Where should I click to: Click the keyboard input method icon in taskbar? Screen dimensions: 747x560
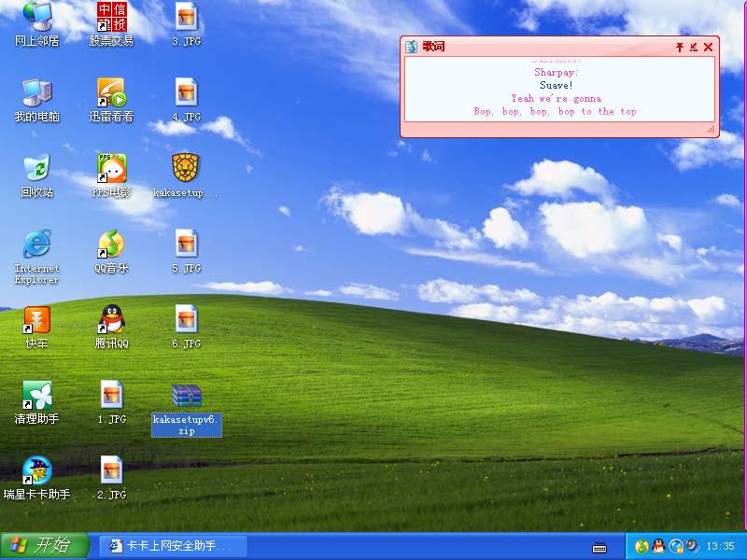coord(599,548)
